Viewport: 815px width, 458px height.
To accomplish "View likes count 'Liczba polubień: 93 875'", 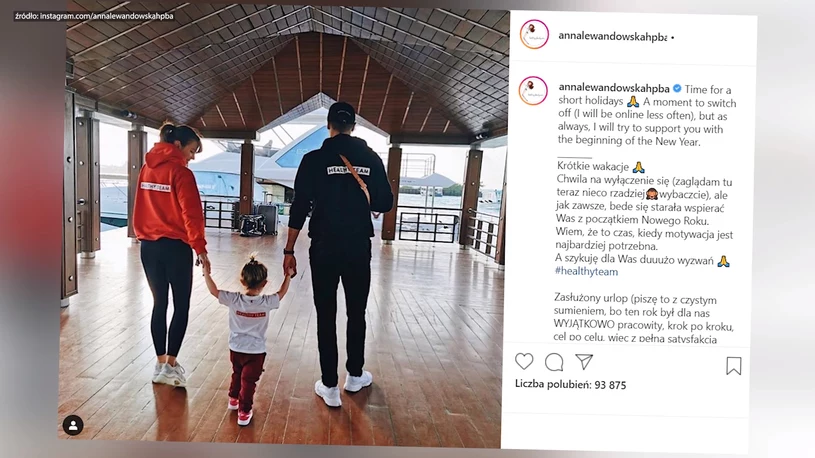I will pos(570,385).
